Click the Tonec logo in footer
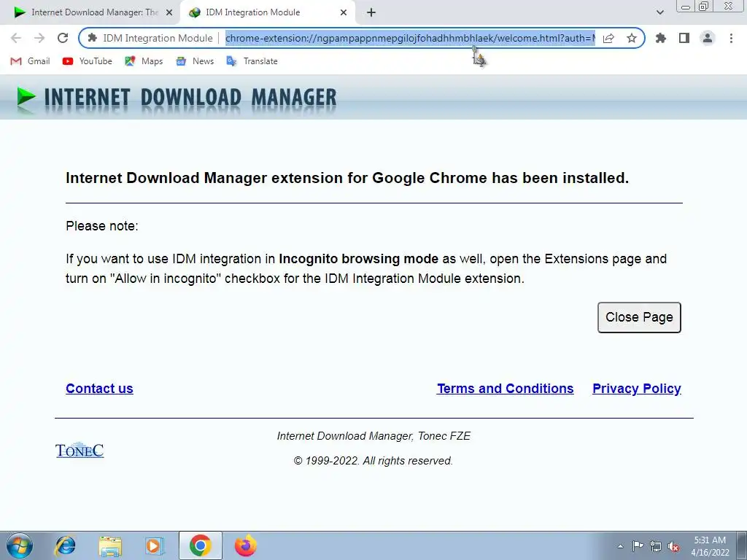The height and width of the screenshot is (560, 747). tap(80, 450)
